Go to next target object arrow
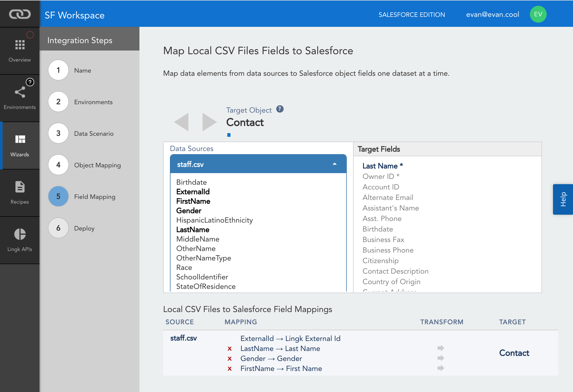 (209, 122)
